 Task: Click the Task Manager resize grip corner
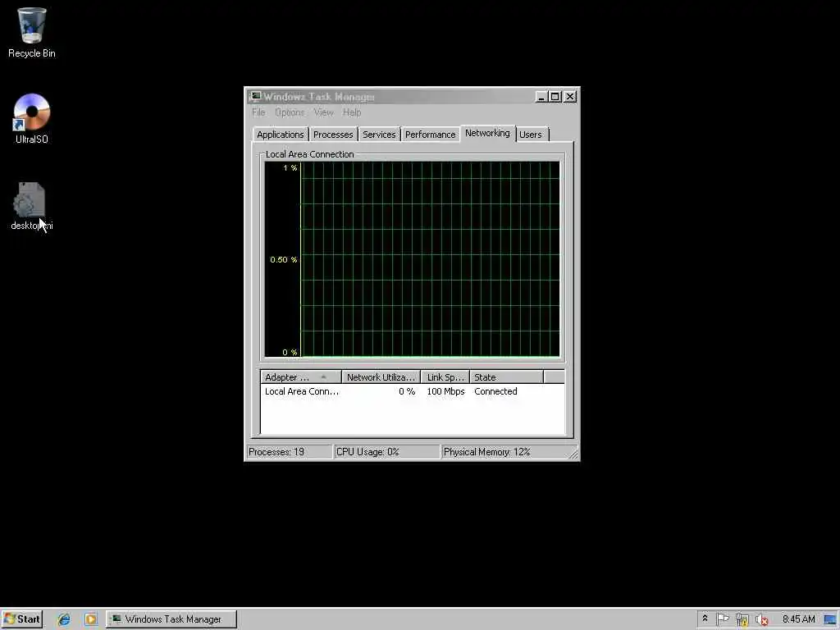tap(573, 454)
